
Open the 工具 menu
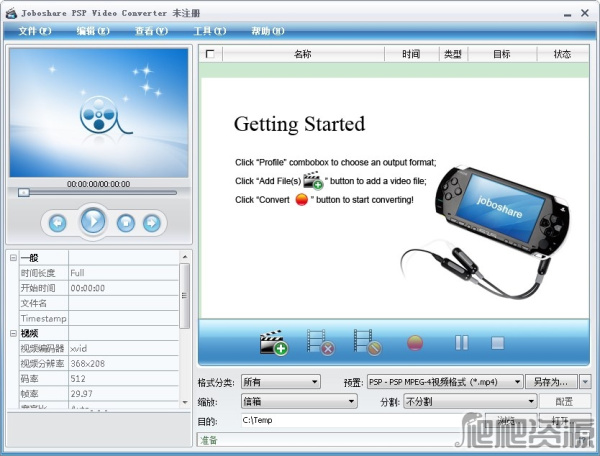pyautogui.click(x=210, y=31)
